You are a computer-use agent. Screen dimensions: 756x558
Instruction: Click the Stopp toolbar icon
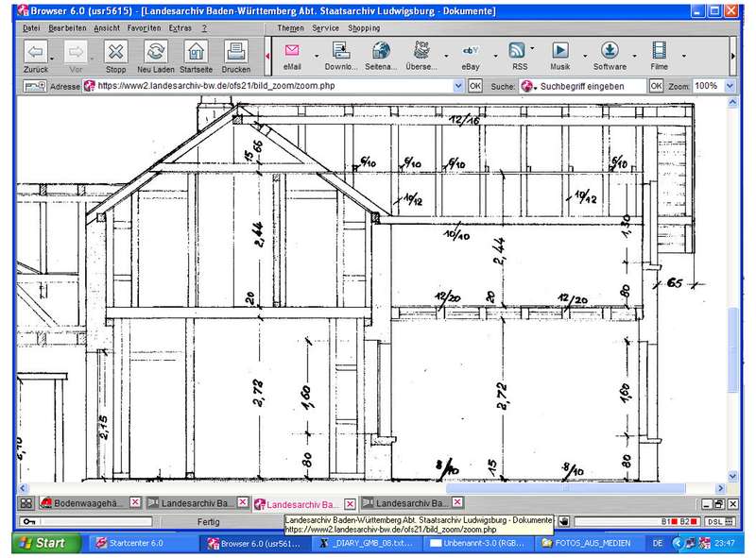pyautogui.click(x=115, y=52)
